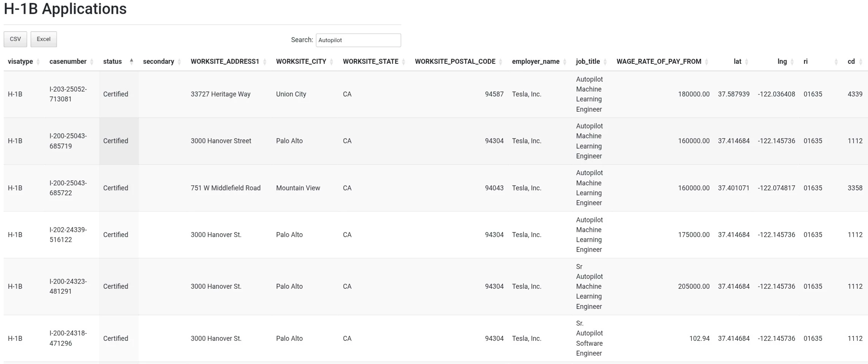Sort by WORKSITE_POSTAL_CODE column arrows
The height and width of the screenshot is (364, 868).
pyautogui.click(x=501, y=62)
